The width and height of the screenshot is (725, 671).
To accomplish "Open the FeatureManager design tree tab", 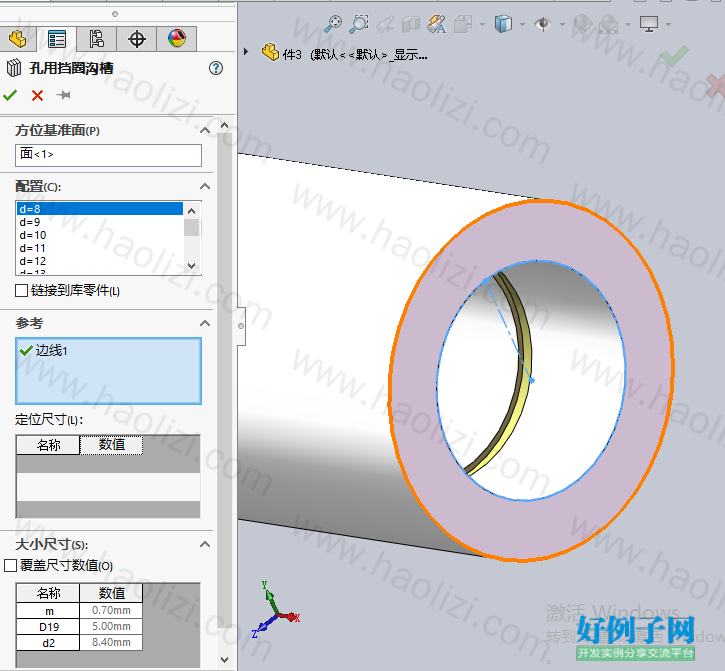I will pyautogui.click(x=18, y=39).
